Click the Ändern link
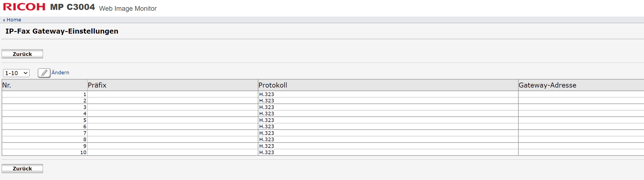This screenshot has height=180, width=644. (x=60, y=73)
